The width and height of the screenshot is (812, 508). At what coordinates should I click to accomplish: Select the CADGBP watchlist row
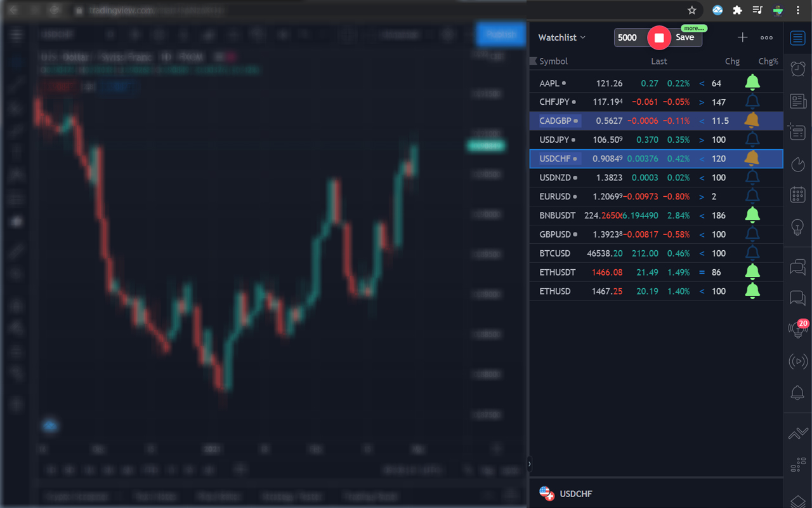point(656,121)
